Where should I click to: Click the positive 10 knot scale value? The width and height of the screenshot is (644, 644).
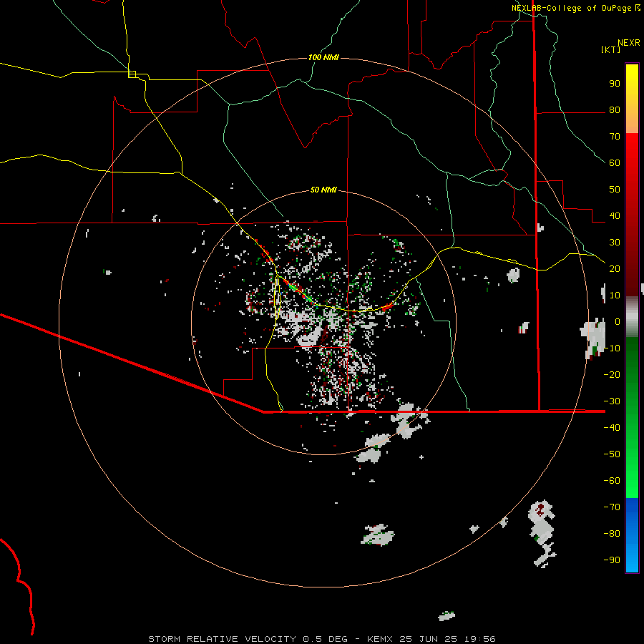tap(615, 296)
